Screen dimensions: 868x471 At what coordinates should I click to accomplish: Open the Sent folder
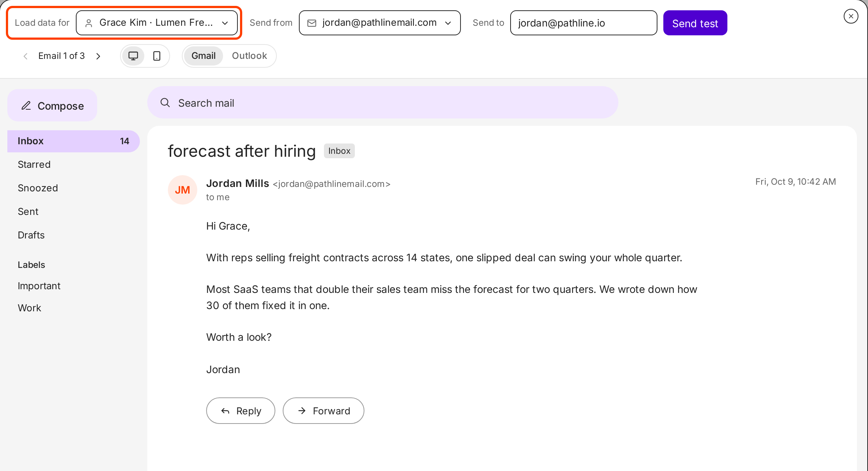[28, 212]
